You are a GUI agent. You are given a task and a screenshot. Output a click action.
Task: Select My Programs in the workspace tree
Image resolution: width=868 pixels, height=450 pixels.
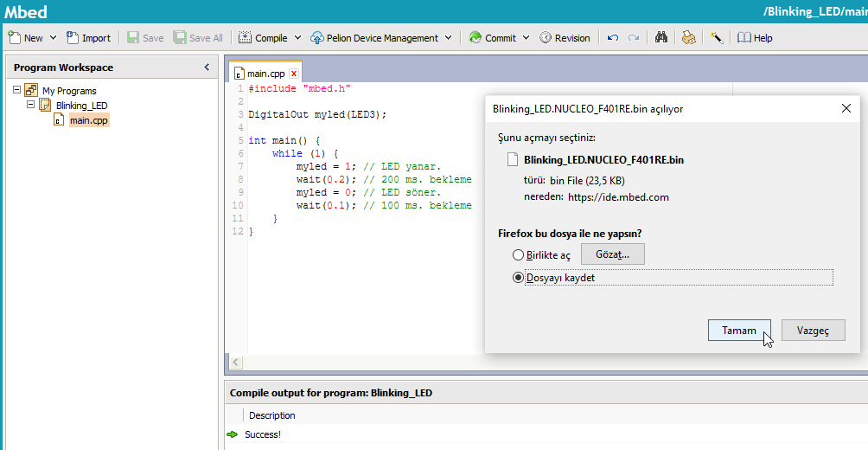69,91
